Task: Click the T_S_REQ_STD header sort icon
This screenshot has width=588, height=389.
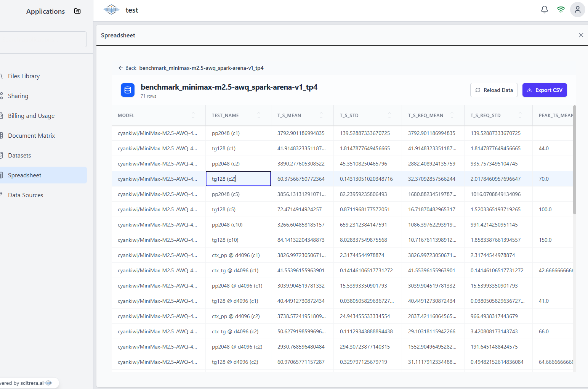Action: click(520, 115)
